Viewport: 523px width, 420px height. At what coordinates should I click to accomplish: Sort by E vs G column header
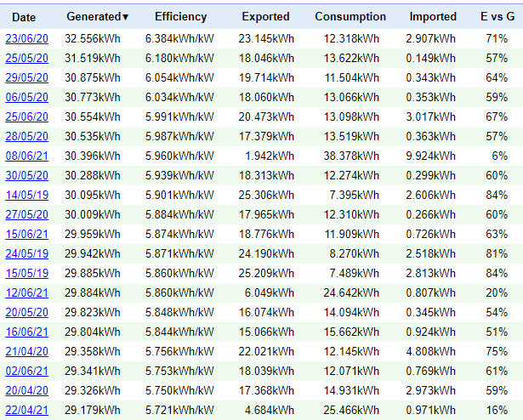point(497,17)
